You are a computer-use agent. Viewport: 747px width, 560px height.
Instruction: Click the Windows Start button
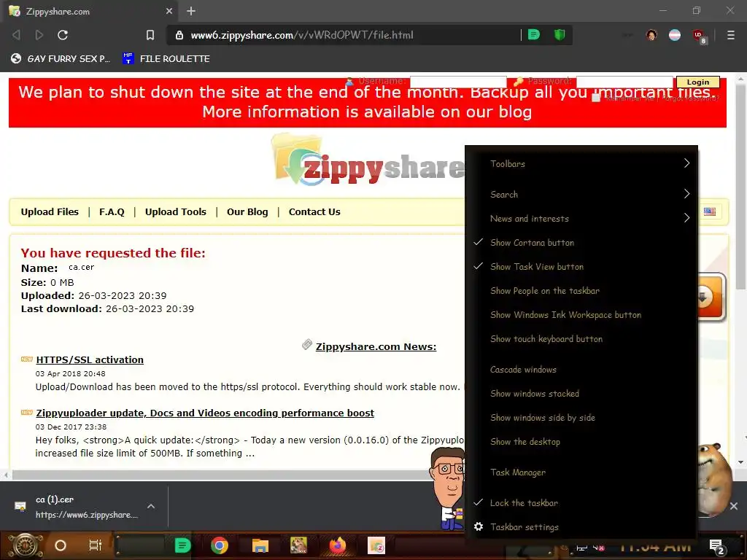tap(26, 545)
